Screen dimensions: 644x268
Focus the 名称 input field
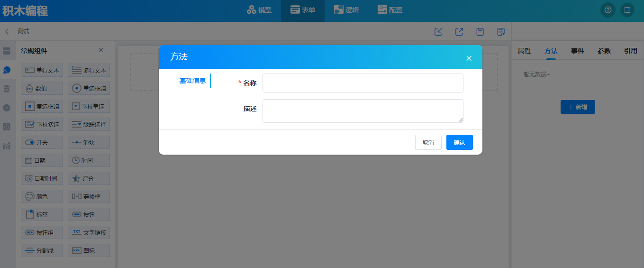[363, 83]
